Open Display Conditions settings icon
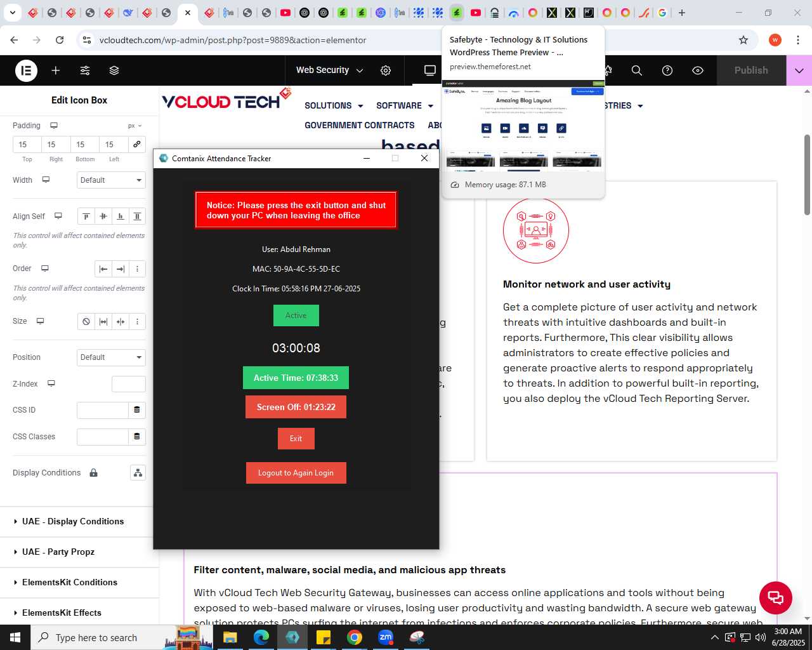The height and width of the screenshot is (650, 812). (x=138, y=473)
